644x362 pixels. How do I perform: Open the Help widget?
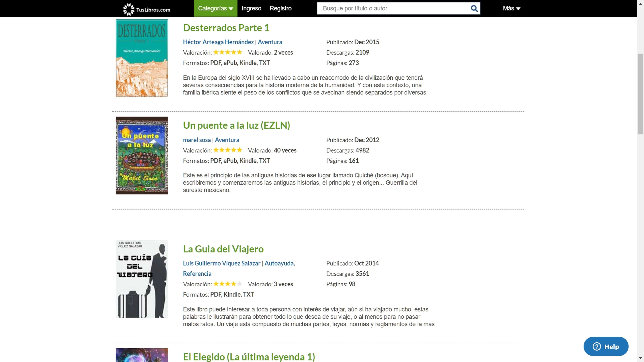pyautogui.click(x=606, y=346)
